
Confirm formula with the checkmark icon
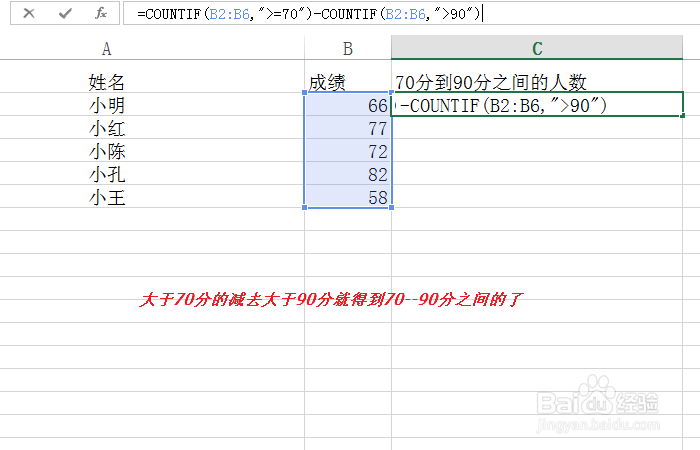65,13
